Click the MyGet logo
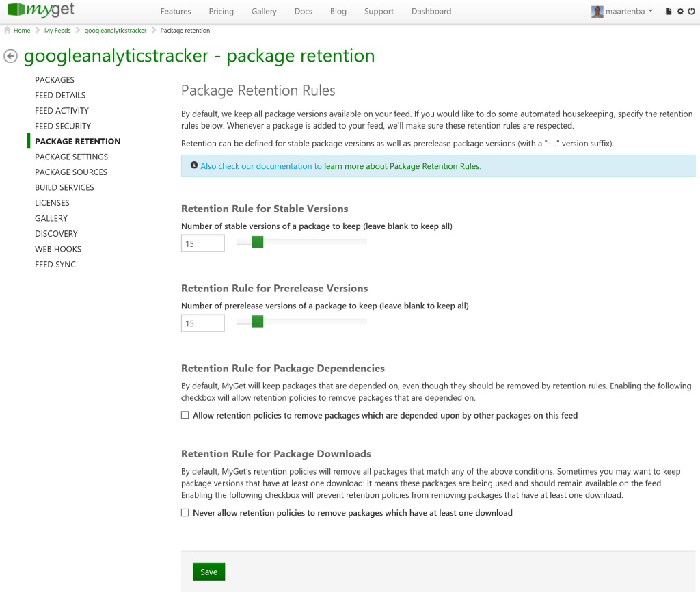This screenshot has width=700, height=597. (41, 11)
